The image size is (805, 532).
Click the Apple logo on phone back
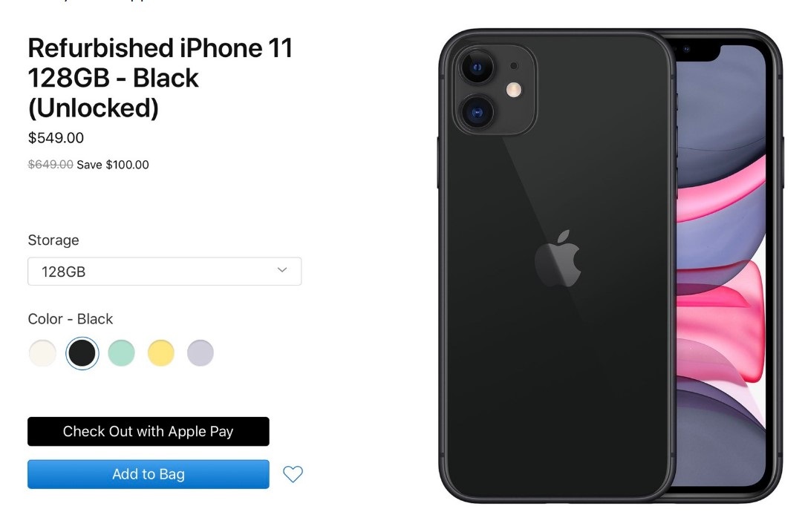tap(558, 258)
